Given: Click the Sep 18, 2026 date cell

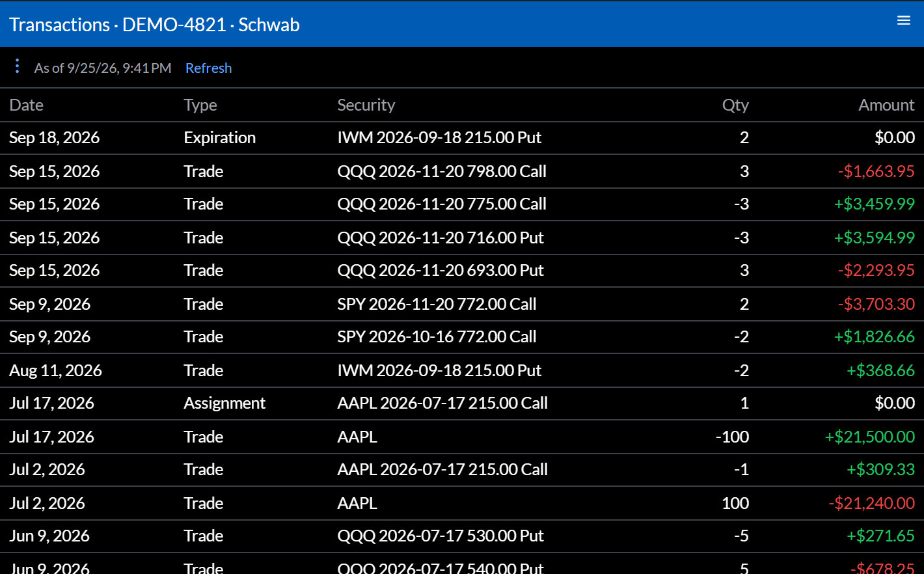Looking at the screenshot, I should click(55, 138).
